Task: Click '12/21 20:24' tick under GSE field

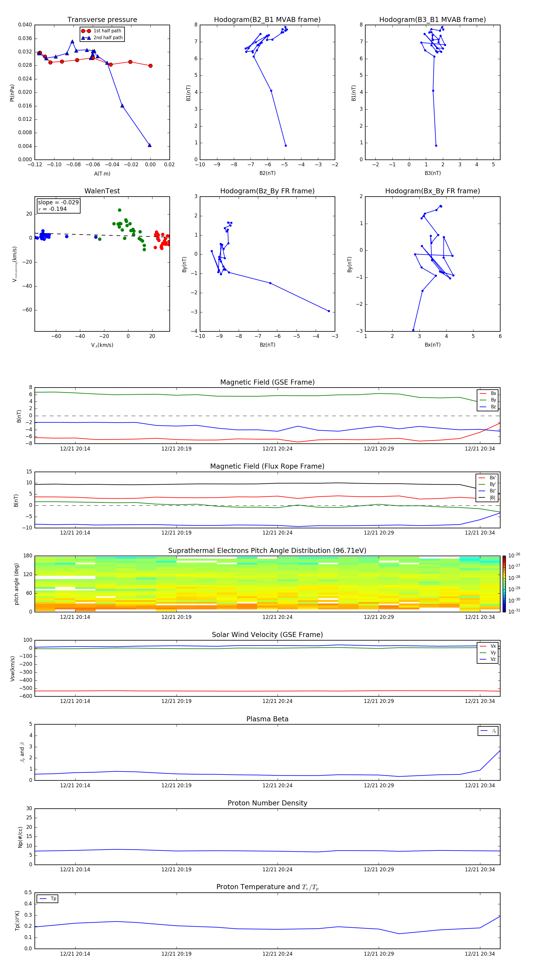Action: 277,449
